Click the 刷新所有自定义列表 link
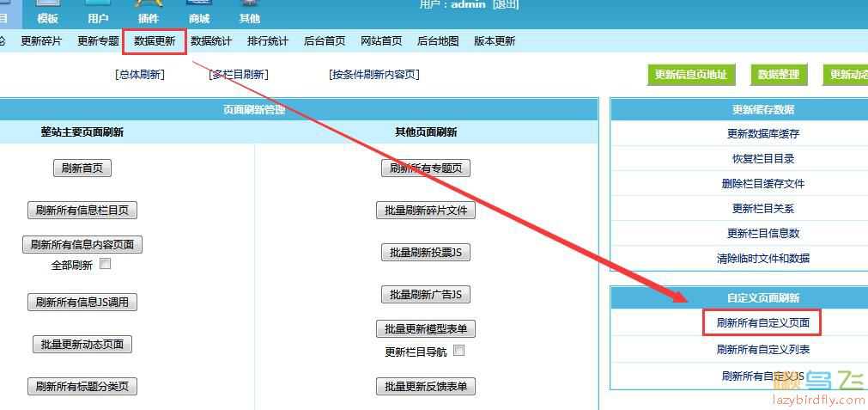The width and height of the screenshot is (868, 410). click(762, 350)
